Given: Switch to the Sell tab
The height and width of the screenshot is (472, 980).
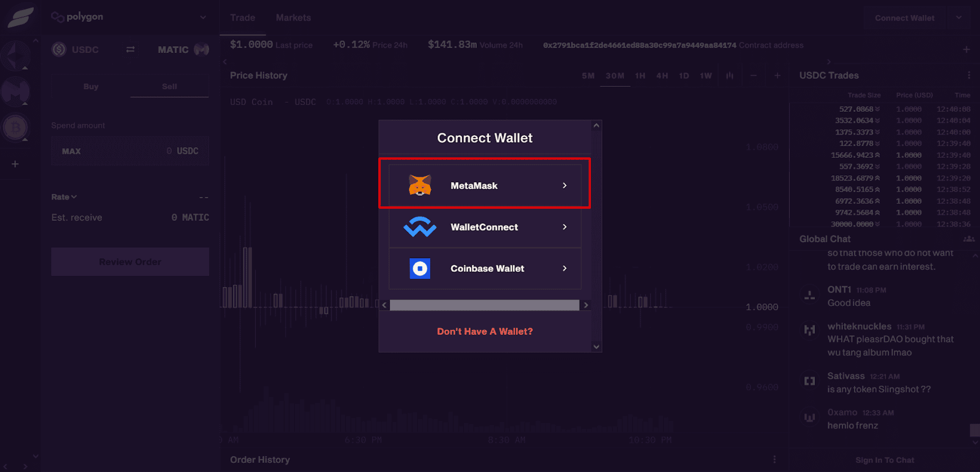Looking at the screenshot, I should click(x=170, y=86).
